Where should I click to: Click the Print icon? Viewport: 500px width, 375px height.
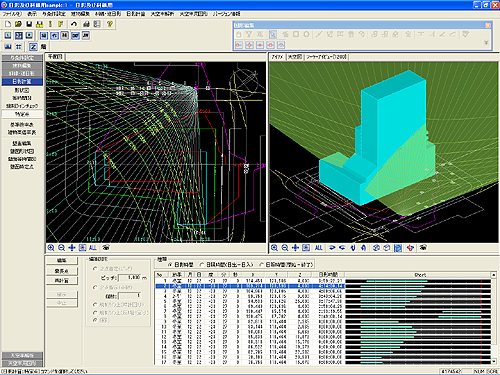point(86,24)
